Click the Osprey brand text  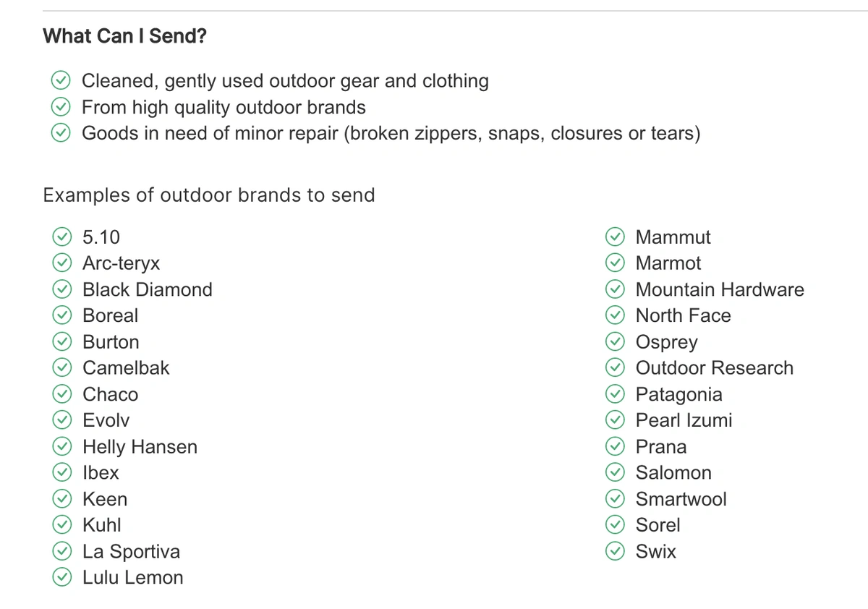tap(667, 342)
